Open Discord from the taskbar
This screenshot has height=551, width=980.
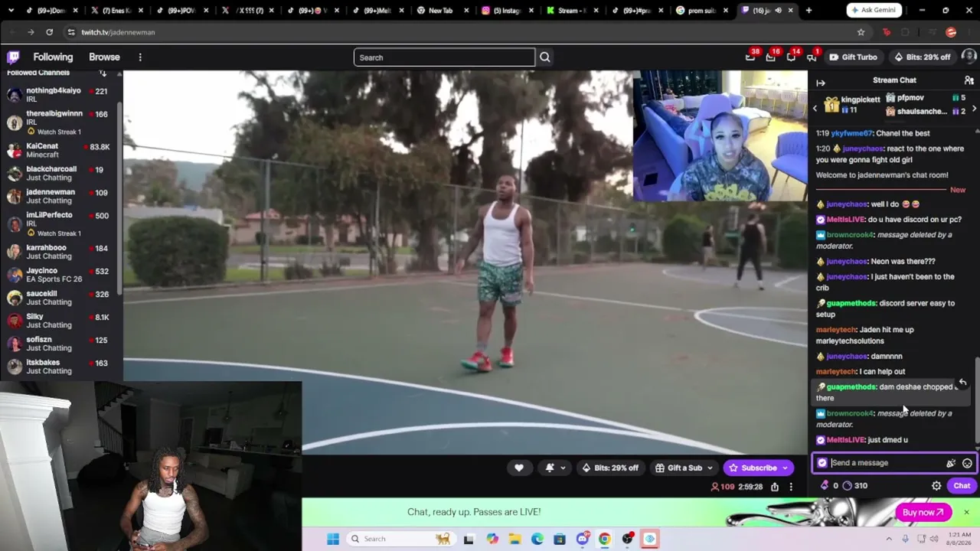click(583, 539)
